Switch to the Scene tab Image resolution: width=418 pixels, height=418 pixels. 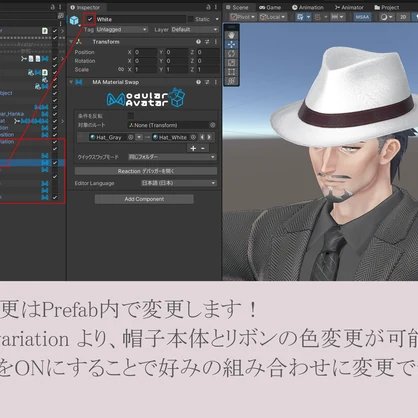(237, 7)
